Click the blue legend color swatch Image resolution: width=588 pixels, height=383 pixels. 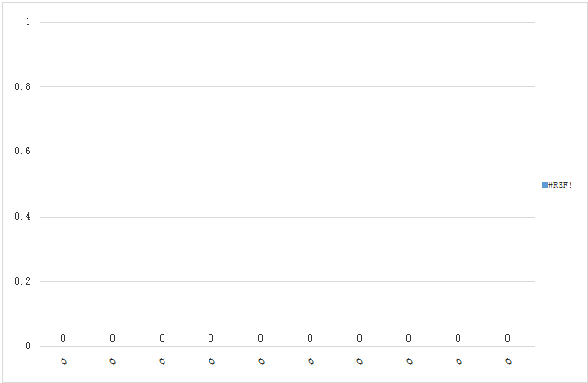click(x=545, y=186)
